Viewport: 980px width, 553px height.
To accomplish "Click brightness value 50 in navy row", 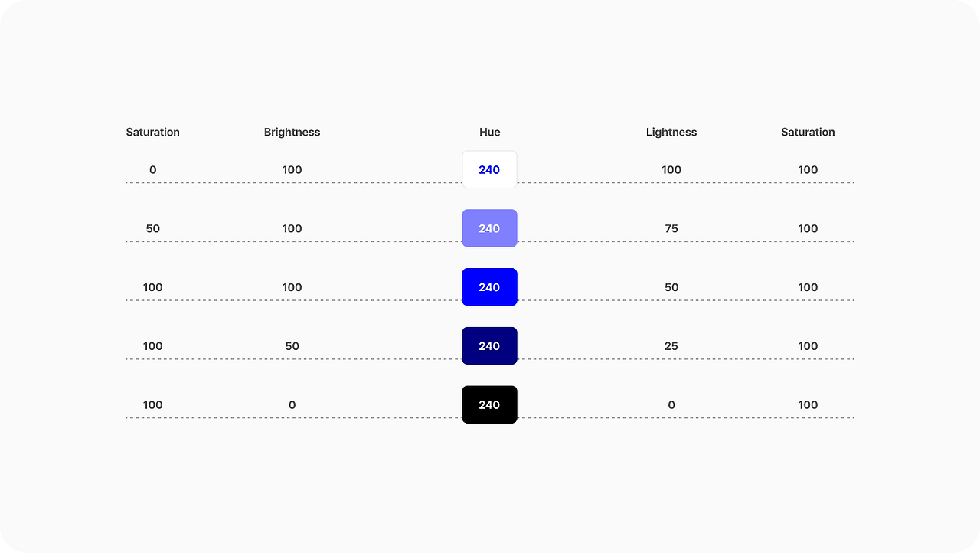I will 292,346.
